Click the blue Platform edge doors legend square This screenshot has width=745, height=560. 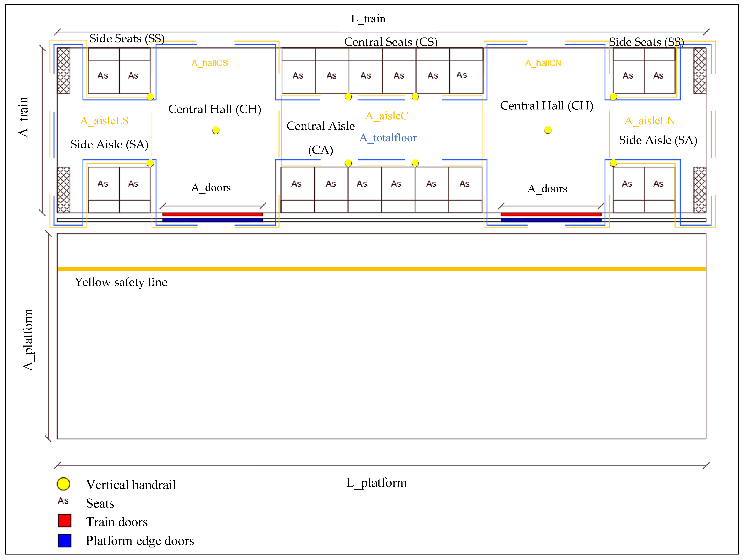click(64, 541)
